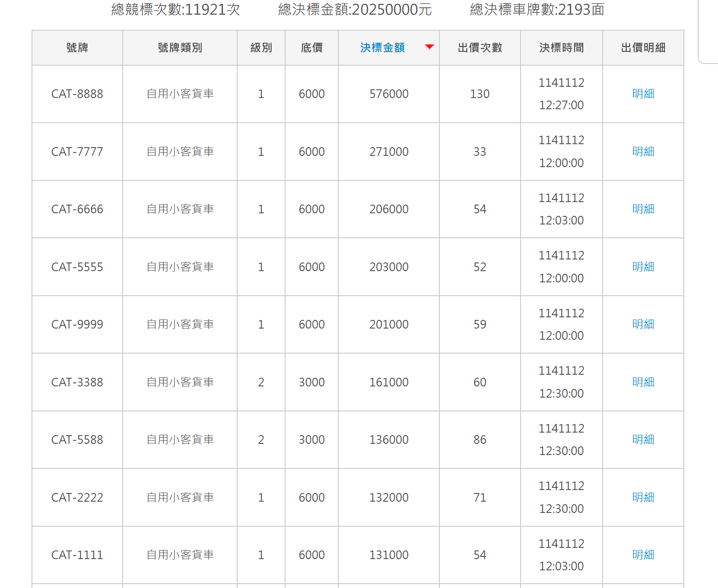Viewport: 718px width, 588px height.
Task: Click the CAT-8888 plate number cell
Action: coord(77,94)
